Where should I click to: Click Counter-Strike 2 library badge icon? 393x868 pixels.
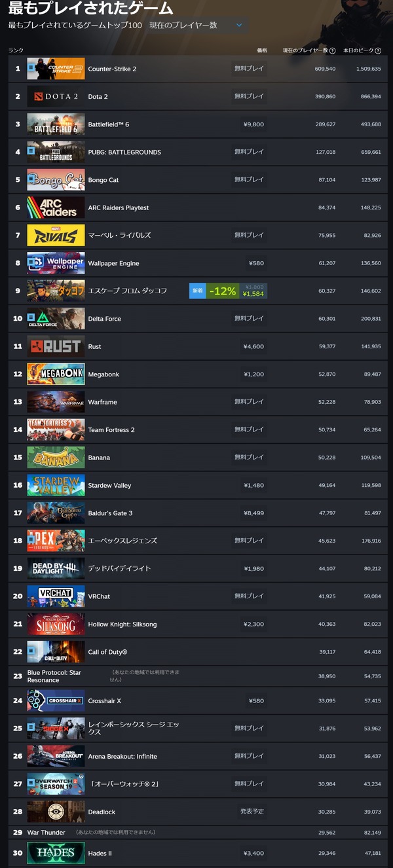click(31, 67)
